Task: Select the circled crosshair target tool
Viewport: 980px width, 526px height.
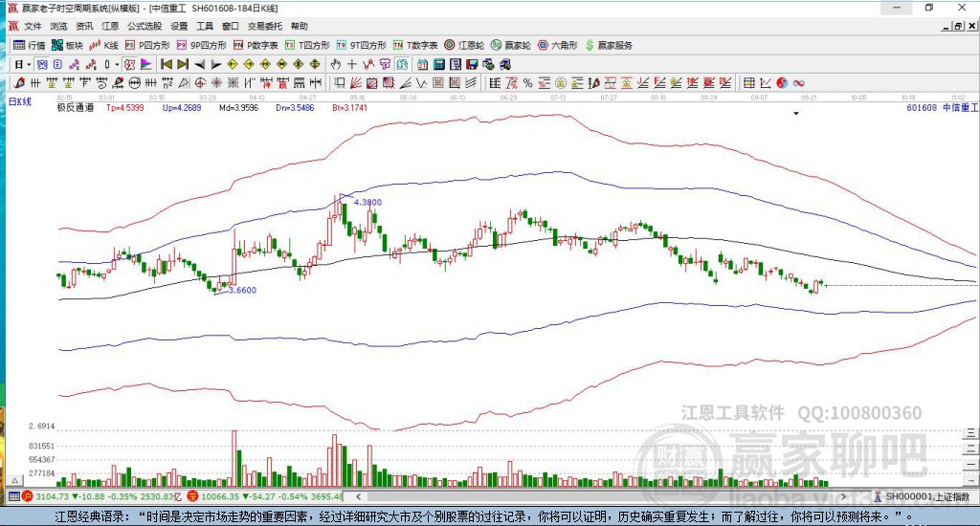Action: click(x=199, y=82)
